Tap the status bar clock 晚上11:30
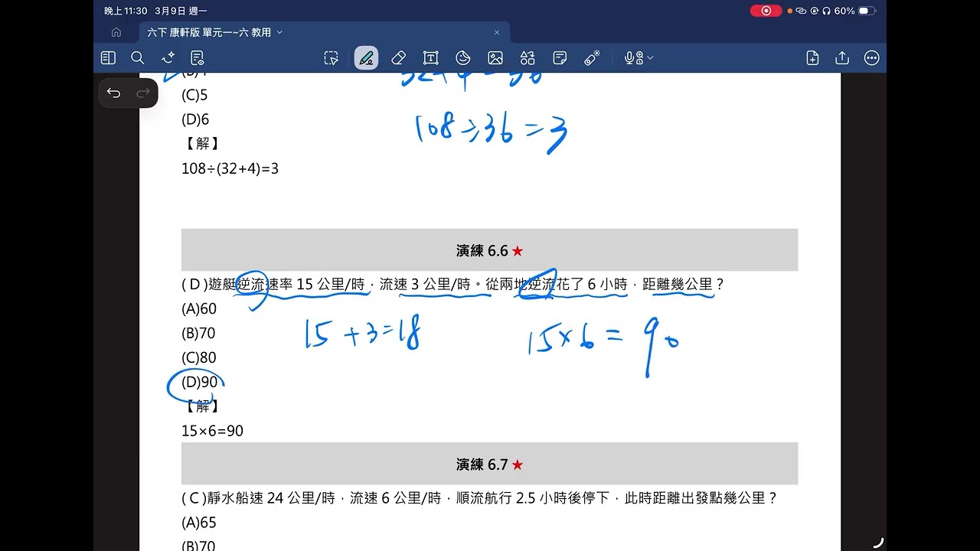 (126, 11)
